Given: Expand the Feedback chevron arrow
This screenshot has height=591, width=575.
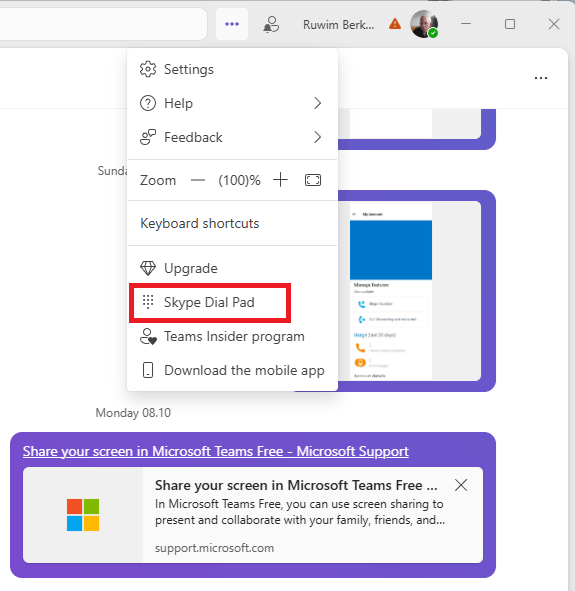Looking at the screenshot, I should pos(317,137).
